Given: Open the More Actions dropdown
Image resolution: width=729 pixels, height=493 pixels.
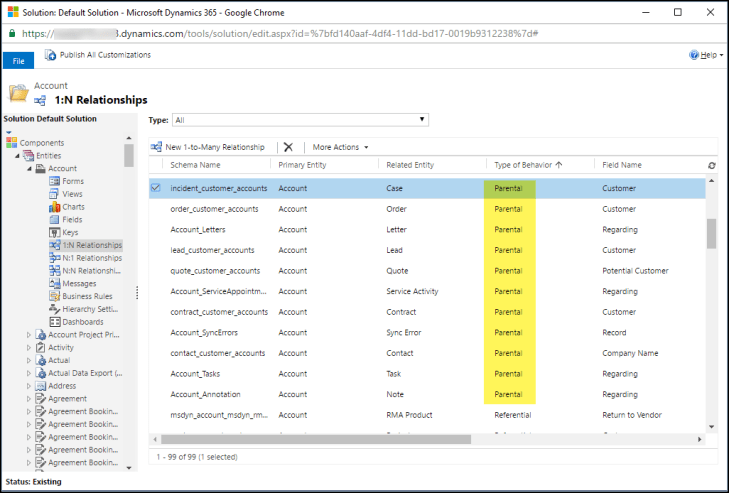Looking at the screenshot, I should (340, 147).
